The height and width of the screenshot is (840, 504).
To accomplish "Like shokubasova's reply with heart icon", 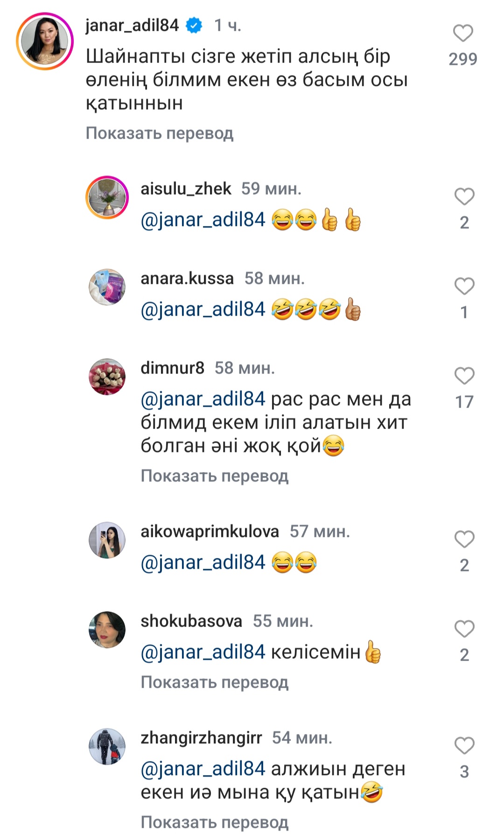I will tap(464, 629).
